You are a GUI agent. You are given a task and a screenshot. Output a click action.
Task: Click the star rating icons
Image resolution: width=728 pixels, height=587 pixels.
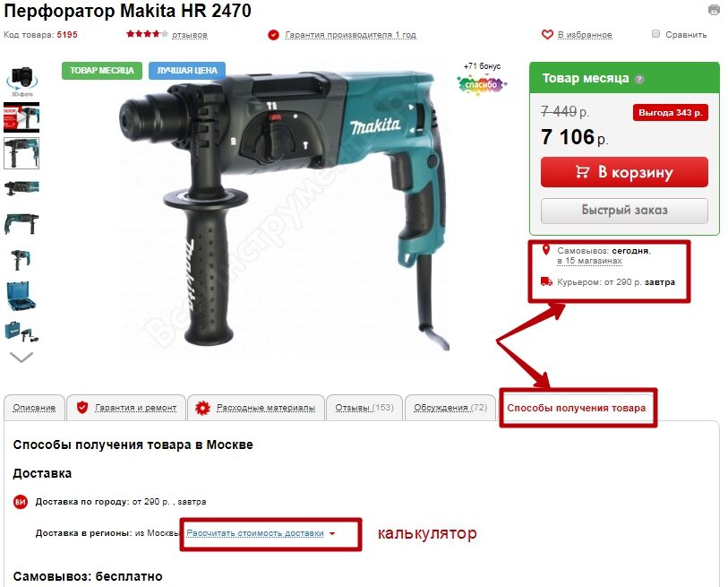point(147,34)
